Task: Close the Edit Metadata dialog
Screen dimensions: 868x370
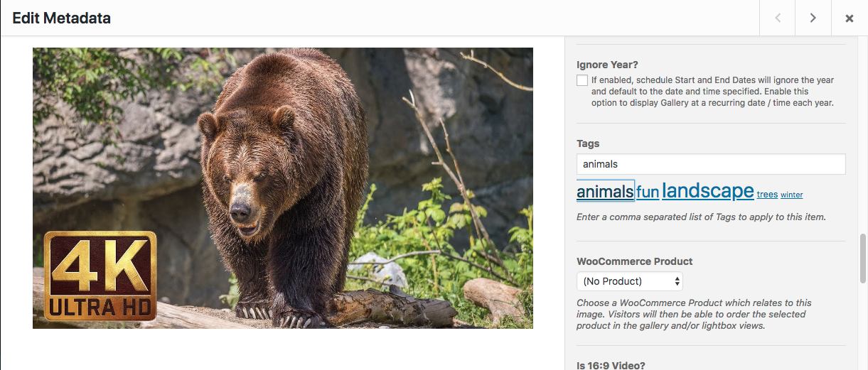Action: (x=850, y=18)
